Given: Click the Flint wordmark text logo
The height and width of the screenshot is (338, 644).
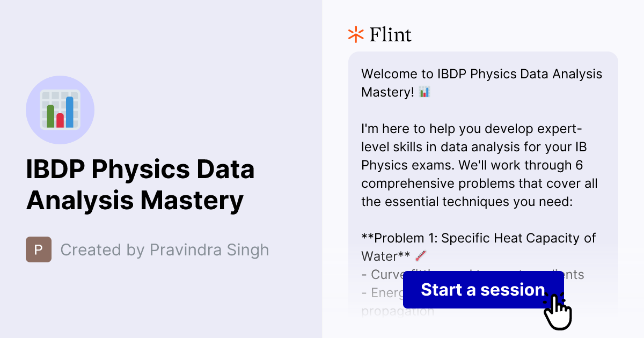Looking at the screenshot, I should pyautogui.click(x=390, y=34).
